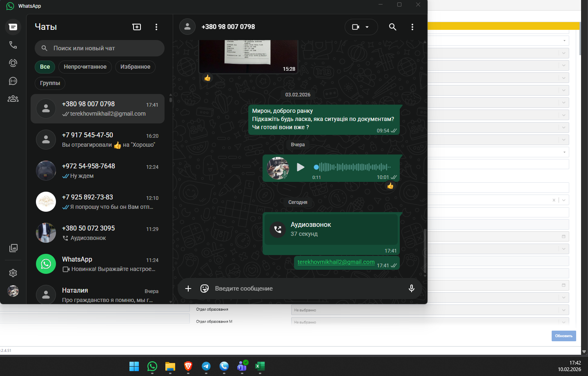Open the chat with +7 925 892-73-83
588x376 pixels.
(x=98, y=202)
